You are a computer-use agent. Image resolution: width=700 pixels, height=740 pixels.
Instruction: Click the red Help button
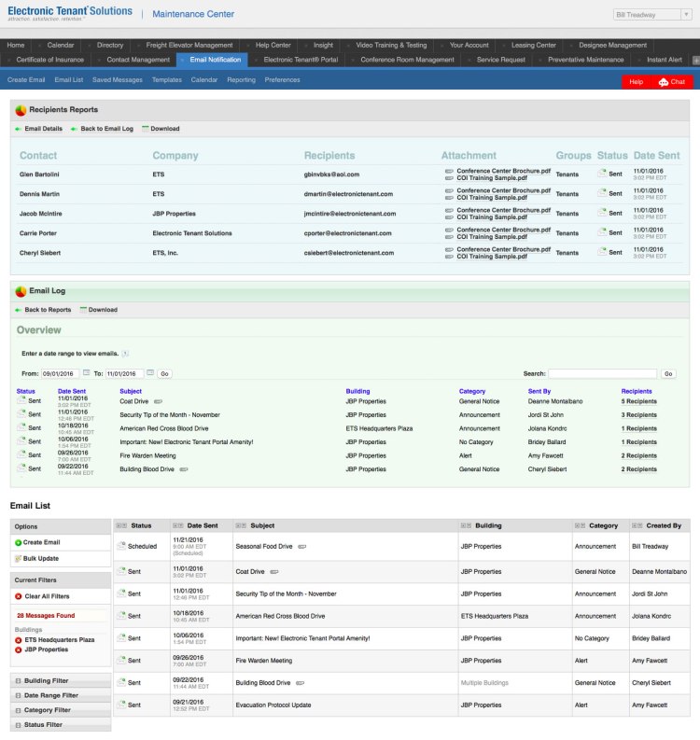coord(637,82)
